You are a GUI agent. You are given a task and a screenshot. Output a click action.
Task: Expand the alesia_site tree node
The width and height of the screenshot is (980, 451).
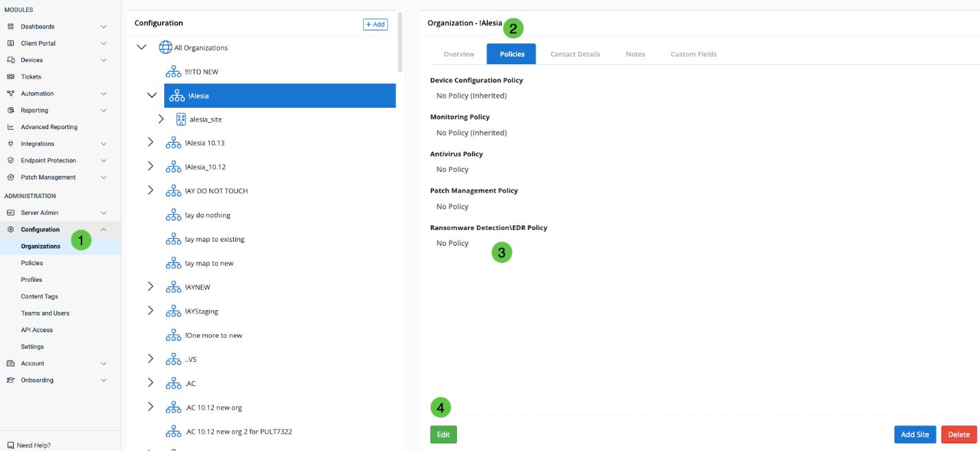pos(161,119)
